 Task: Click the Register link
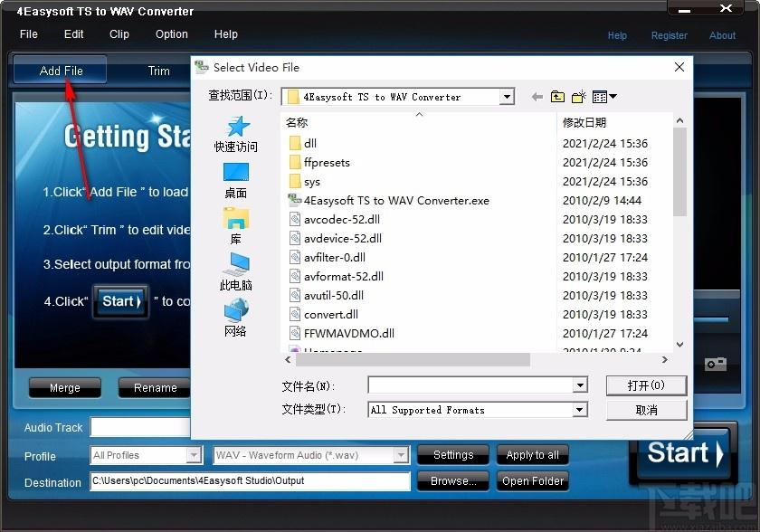[669, 35]
